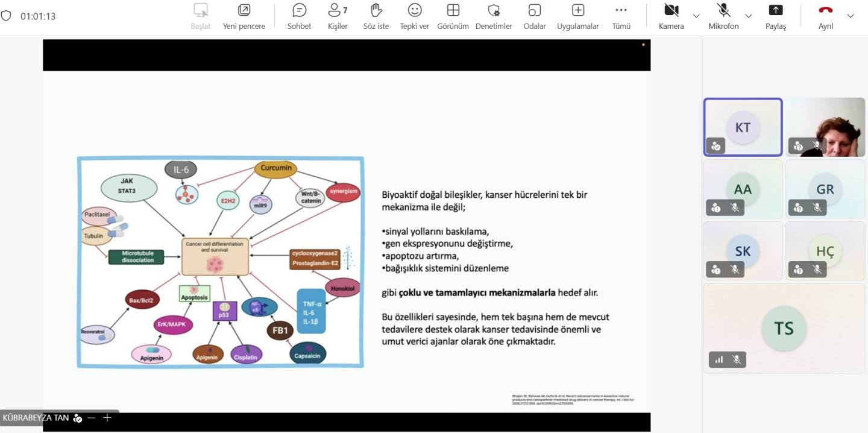
Task: Expand the Ayrıl leave options arrow
Action: click(851, 16)
